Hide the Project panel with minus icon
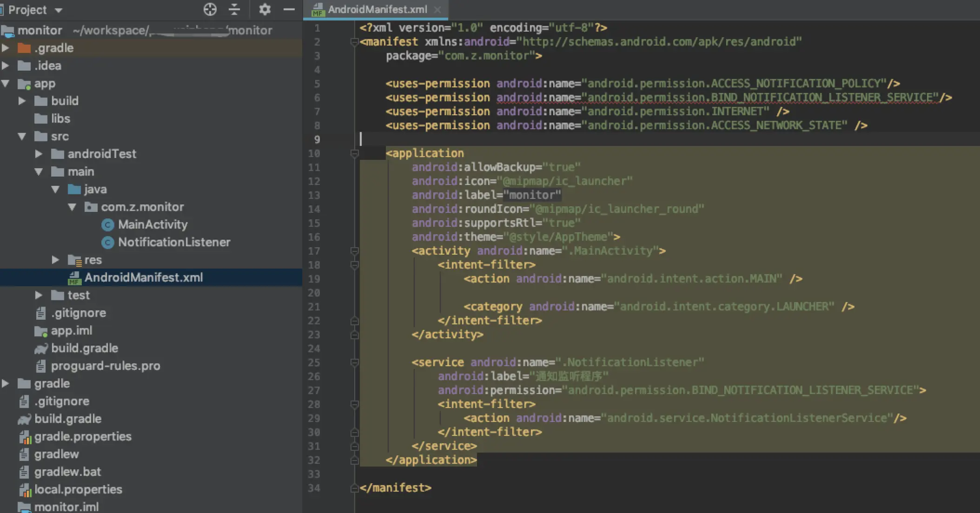Viewport: 980px width, 513px height. tap(289, 9)
